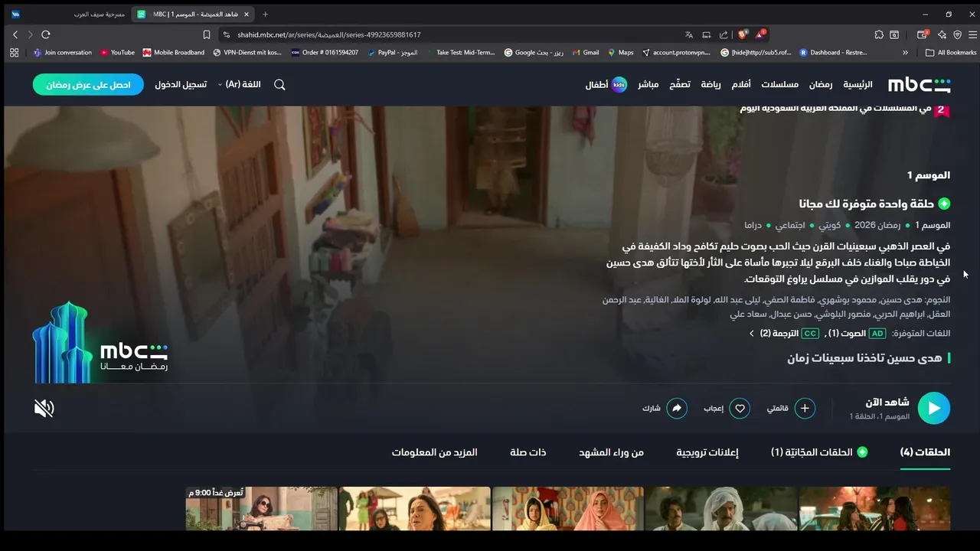Click the Ramadan offer button
This screenshot has width=980, height=551.
[88, 84]
